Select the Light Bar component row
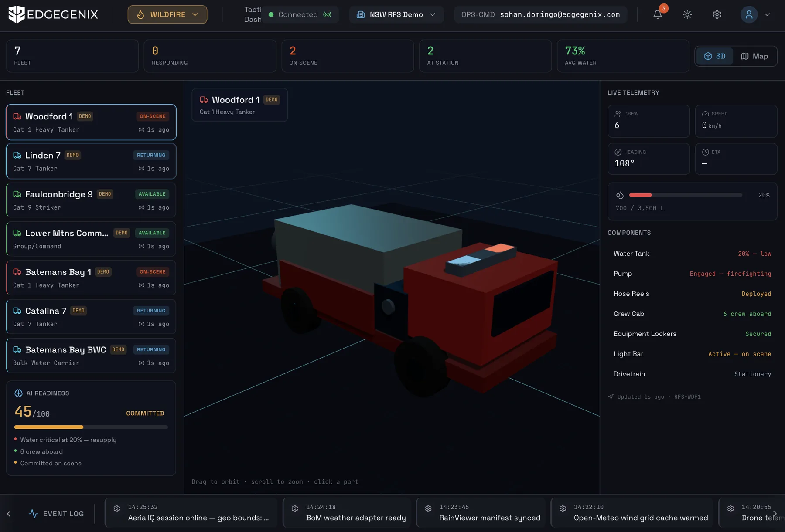Image resolution: width=785 pixels, height=532 pixels. 692,354
